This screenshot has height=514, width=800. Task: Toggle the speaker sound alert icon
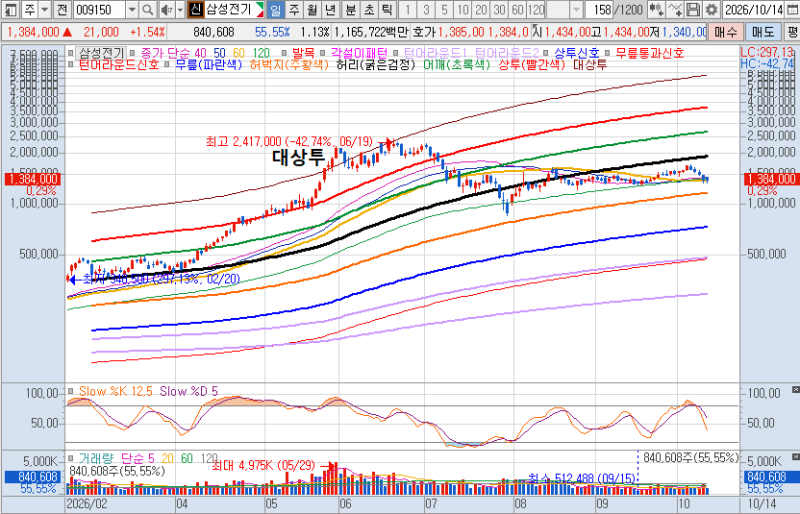166,9
